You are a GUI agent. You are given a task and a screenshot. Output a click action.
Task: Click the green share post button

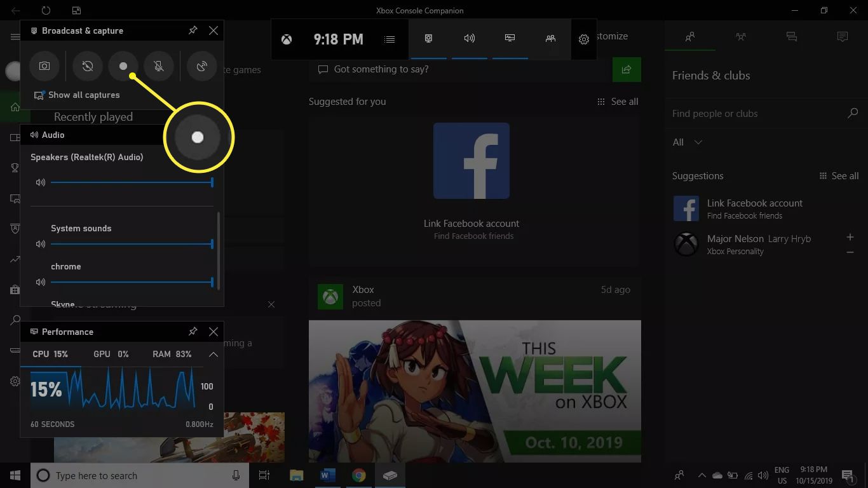tap(627, 69)
